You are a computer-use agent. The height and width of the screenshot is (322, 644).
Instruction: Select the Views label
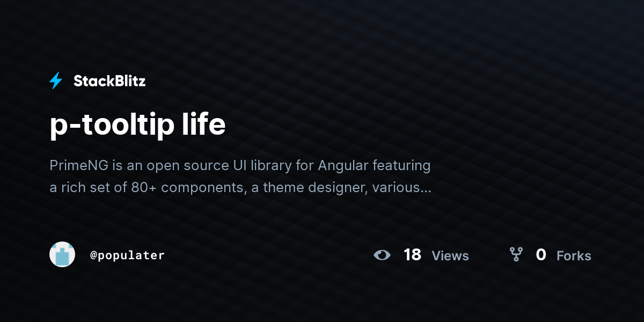450,256
